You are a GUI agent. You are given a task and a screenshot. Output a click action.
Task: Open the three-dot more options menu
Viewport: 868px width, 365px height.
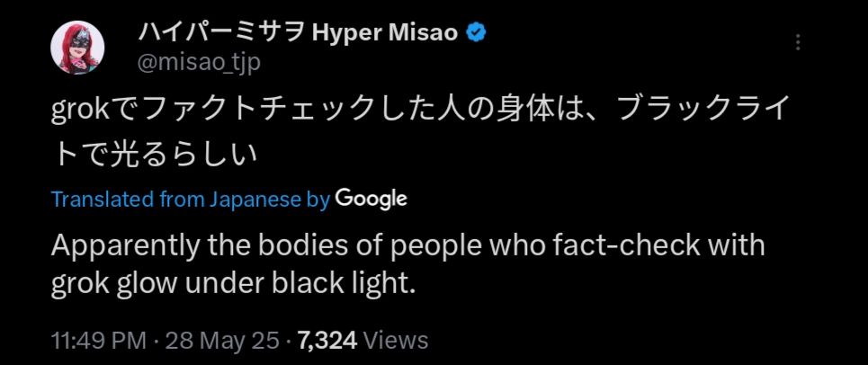[797, 42]
